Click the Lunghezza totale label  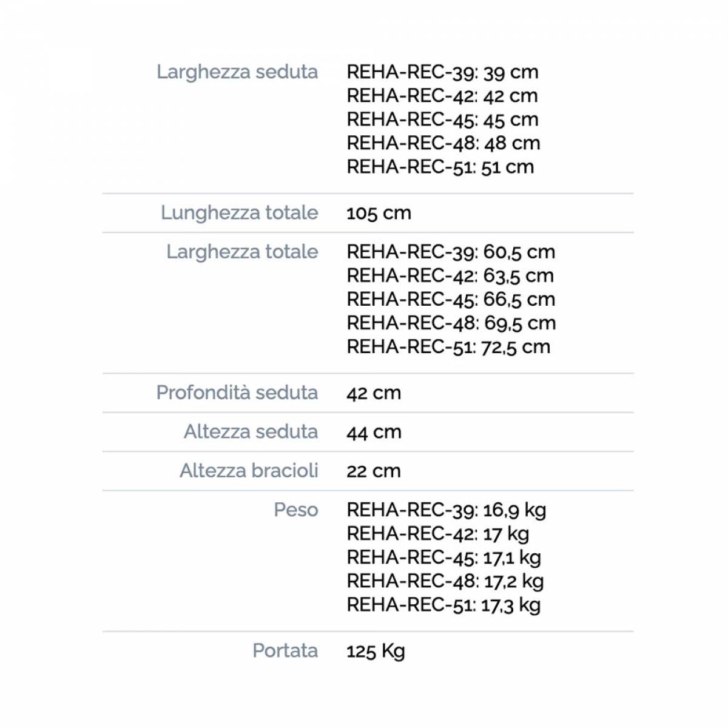click(x=239, y=212)
